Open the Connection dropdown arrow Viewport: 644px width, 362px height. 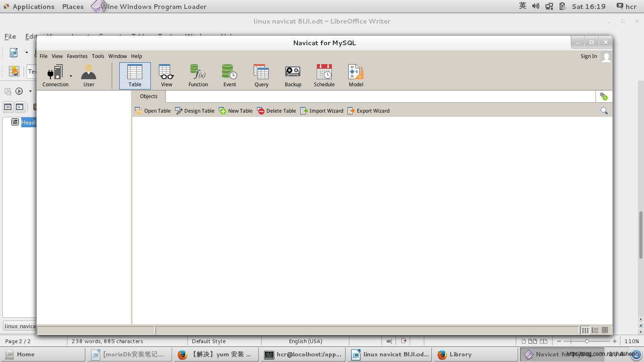(x=71, y=76)
